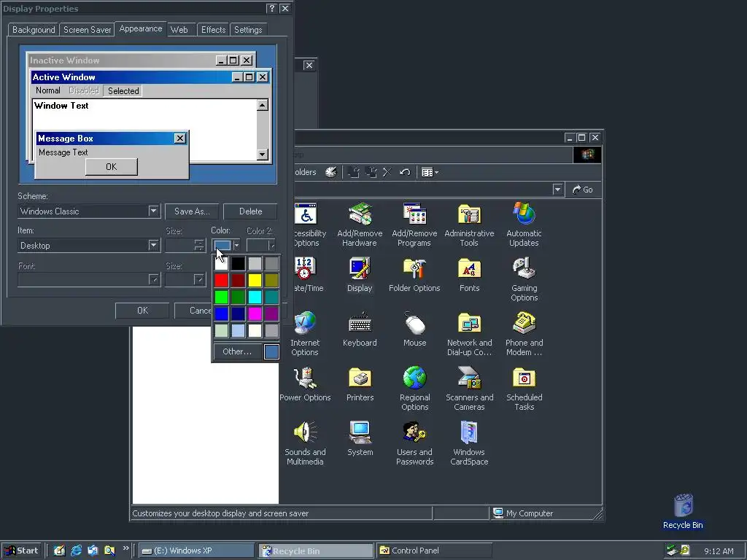The width and height of the screenshot is (747, 560).
Task: Switch to the Background tab
Action: 34,29
